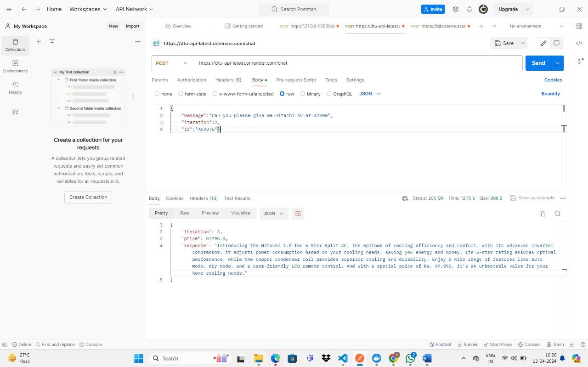The image size is (588, 367).
Task: Open the Environments sidebar panel
Action: [x=15, y=66]
